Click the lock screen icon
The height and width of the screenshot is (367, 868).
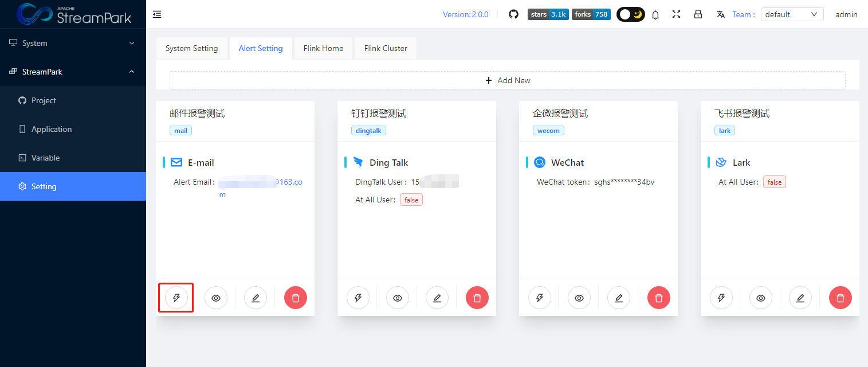pos(698,14)
